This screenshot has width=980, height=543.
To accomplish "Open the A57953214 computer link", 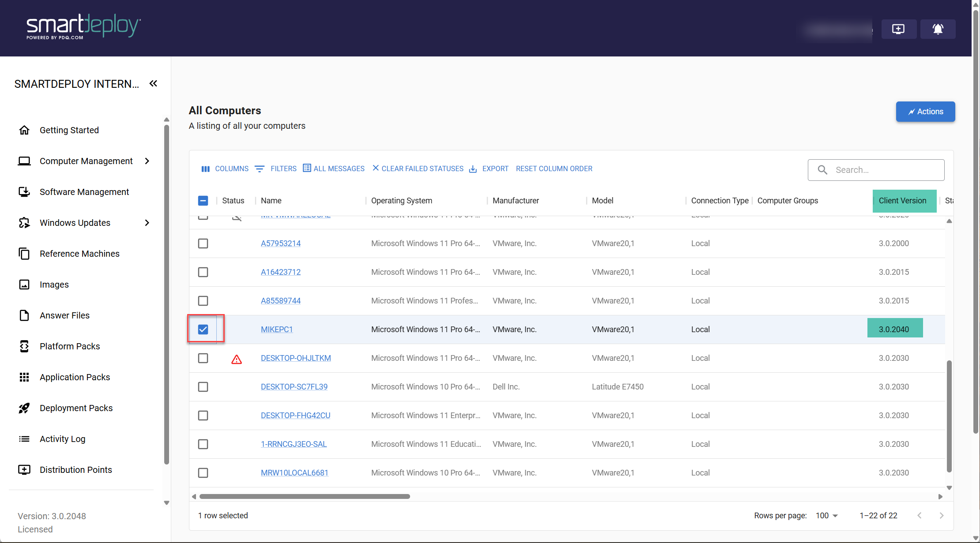I will pos(281,243).
